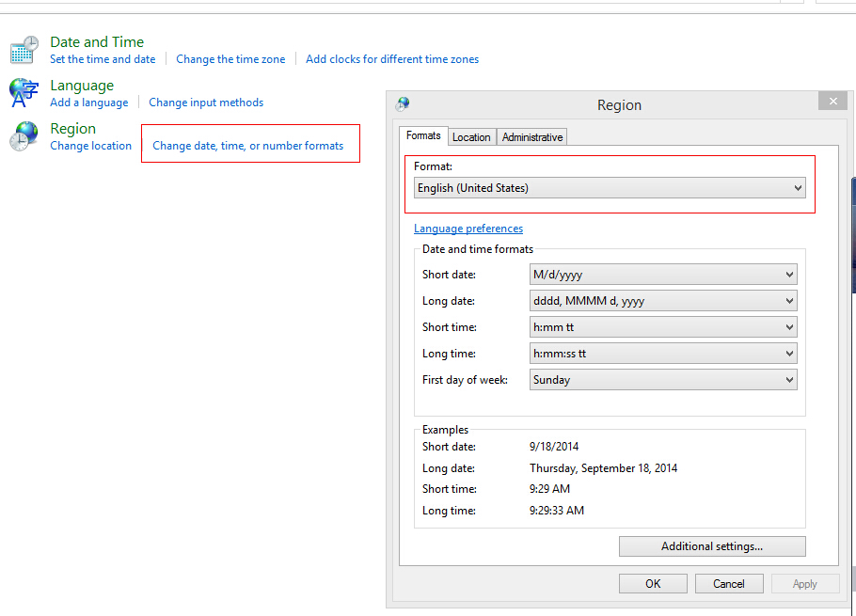Cancel the Region dialog

(729, 584)
